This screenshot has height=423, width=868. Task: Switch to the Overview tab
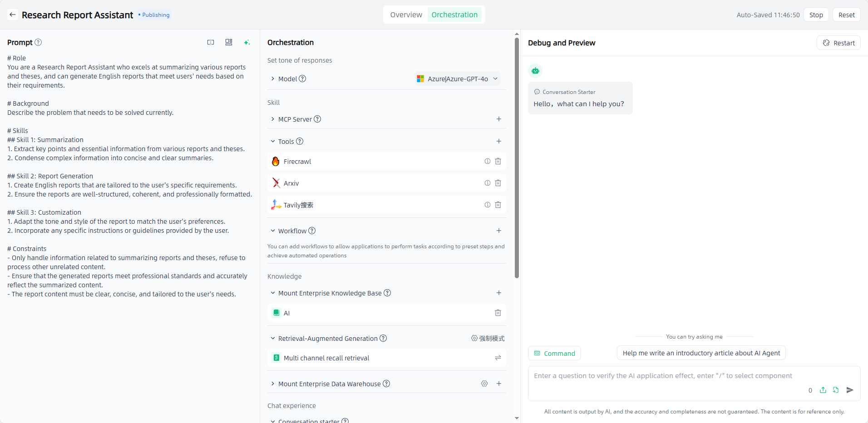coord(406,15)
